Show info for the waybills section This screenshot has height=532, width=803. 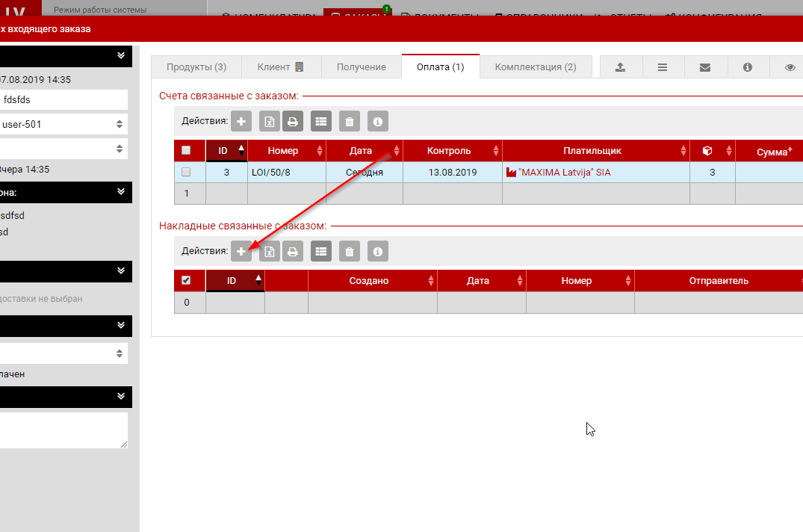coord(378,252)
